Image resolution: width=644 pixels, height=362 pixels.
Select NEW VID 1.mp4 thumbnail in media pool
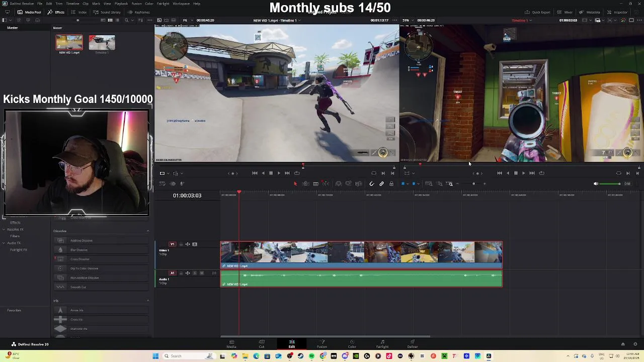[69, 43]
